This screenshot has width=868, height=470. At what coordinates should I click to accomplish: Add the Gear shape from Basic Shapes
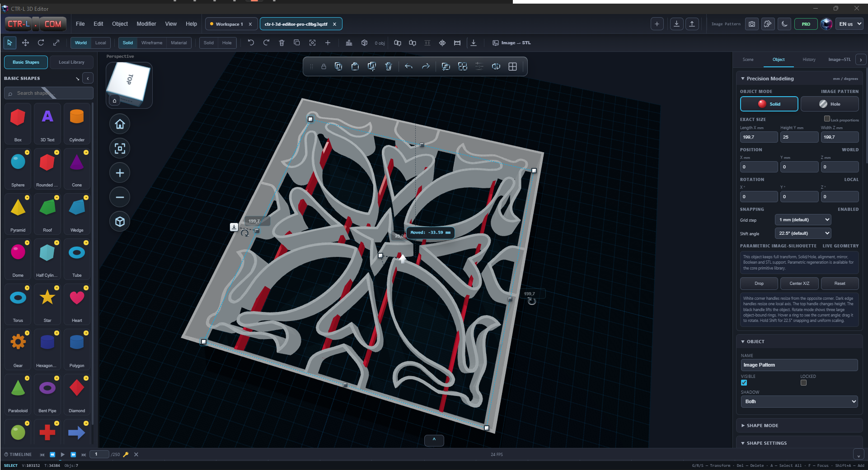(18, 349)
